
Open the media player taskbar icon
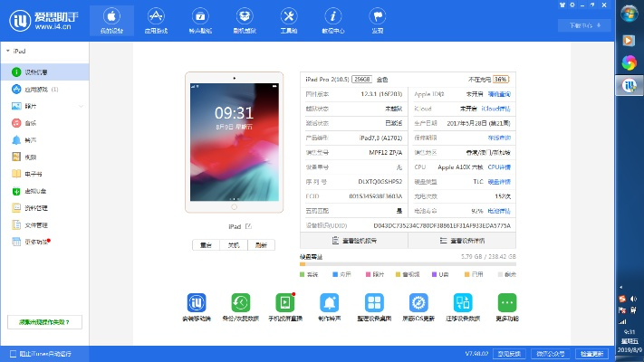629,41
